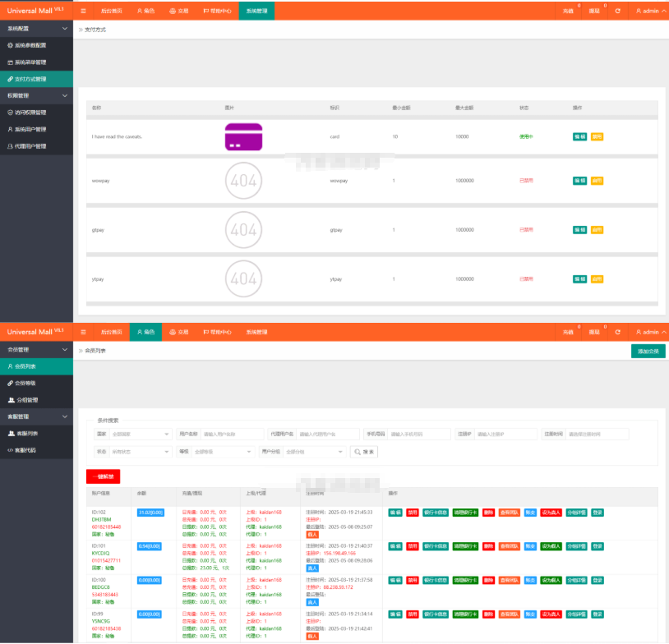
Task: Click the 手机号码 input field
Action: 418,434
